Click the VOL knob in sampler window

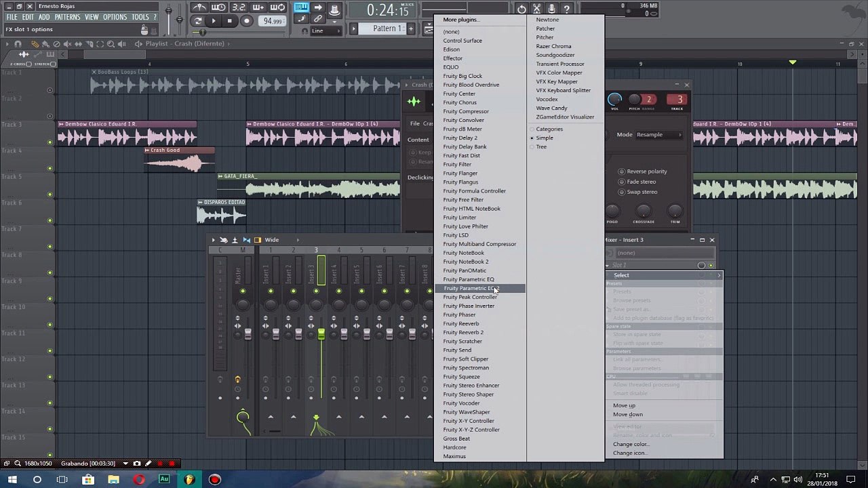coord(614,100)
